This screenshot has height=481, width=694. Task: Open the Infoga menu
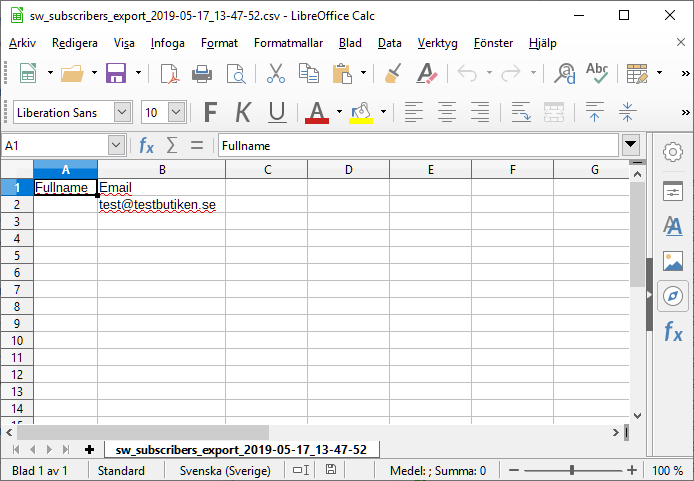point(168,43)
